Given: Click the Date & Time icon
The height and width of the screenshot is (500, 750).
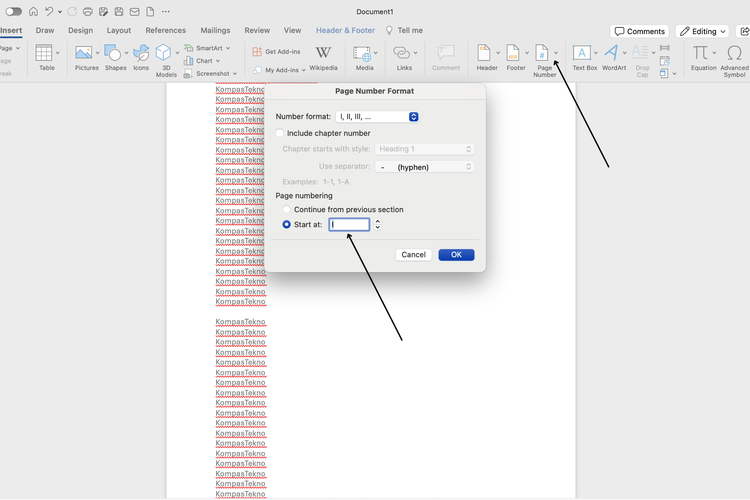Looking at the screenshot, I should tap(664, 61).
